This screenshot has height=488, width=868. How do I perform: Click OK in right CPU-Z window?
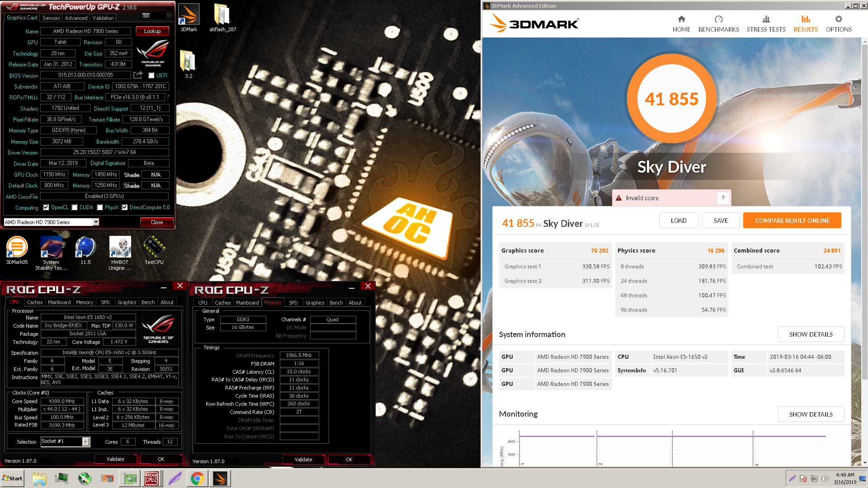(349, 460)
